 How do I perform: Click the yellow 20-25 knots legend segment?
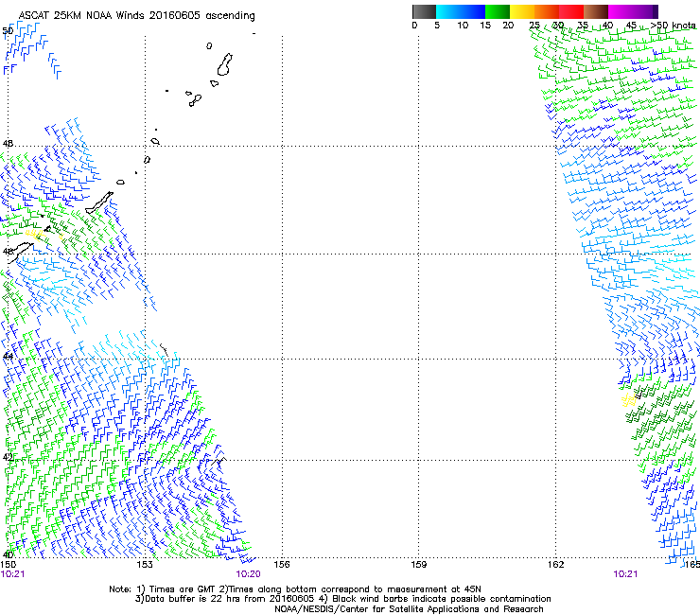tap(522, 11)
